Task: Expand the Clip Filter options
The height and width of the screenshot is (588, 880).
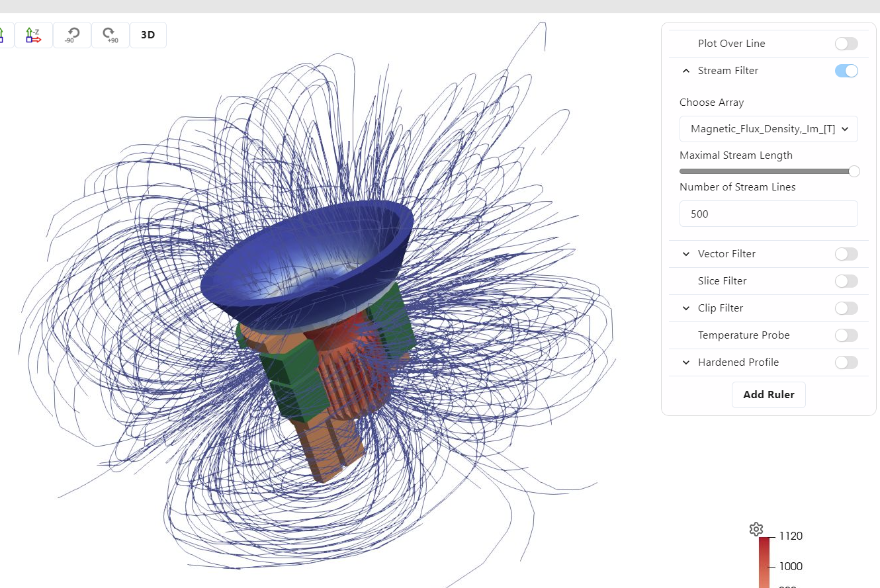Action: point(686,308)
